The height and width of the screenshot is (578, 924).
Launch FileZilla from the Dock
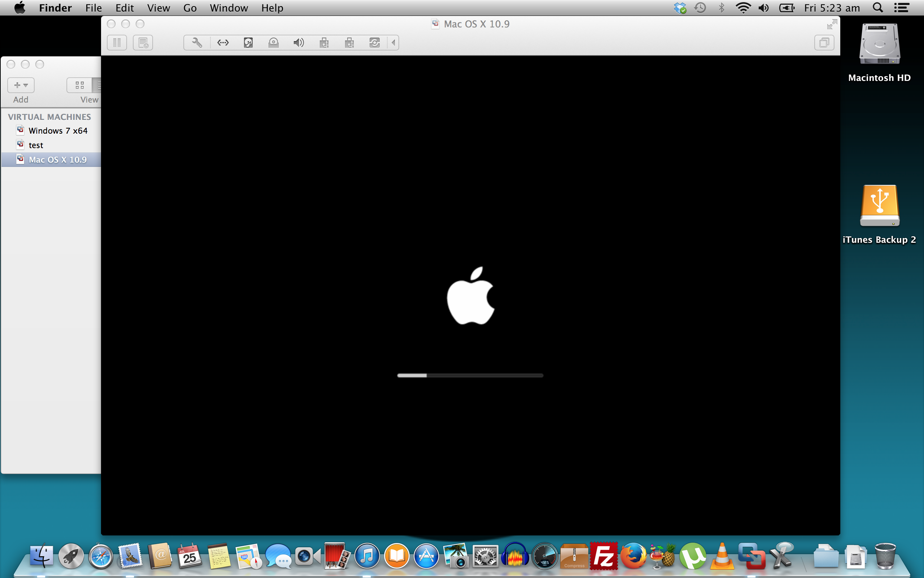coord(603,556)
